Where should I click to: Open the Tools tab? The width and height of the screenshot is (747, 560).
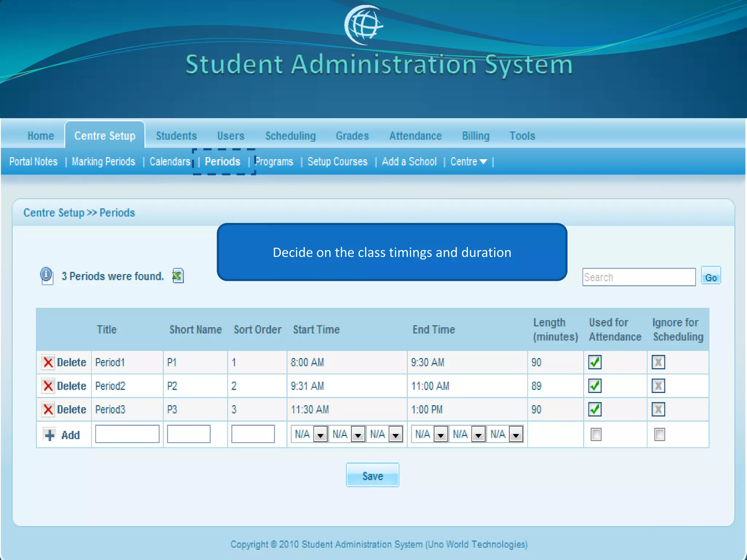[522, 136]
